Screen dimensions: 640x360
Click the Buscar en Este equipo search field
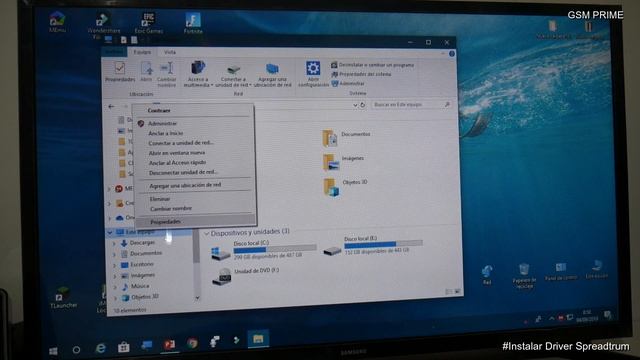(x=411, y=105)
